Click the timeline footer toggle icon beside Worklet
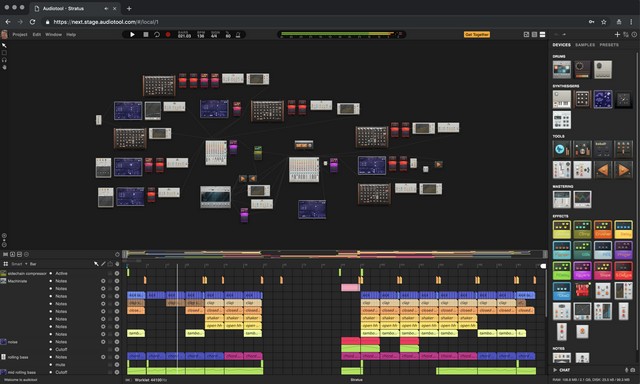 click(x=128, y=380)
